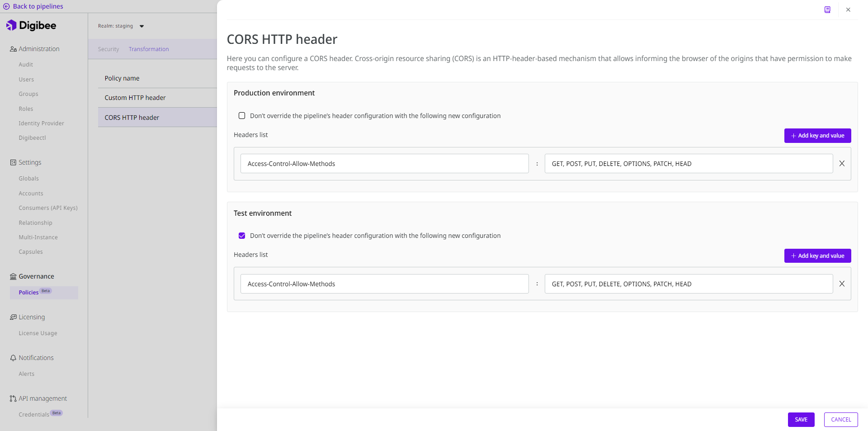This screenshot has height=431, width=868.
Task: Click the Governance section icon
Action: tap(13, 276)
